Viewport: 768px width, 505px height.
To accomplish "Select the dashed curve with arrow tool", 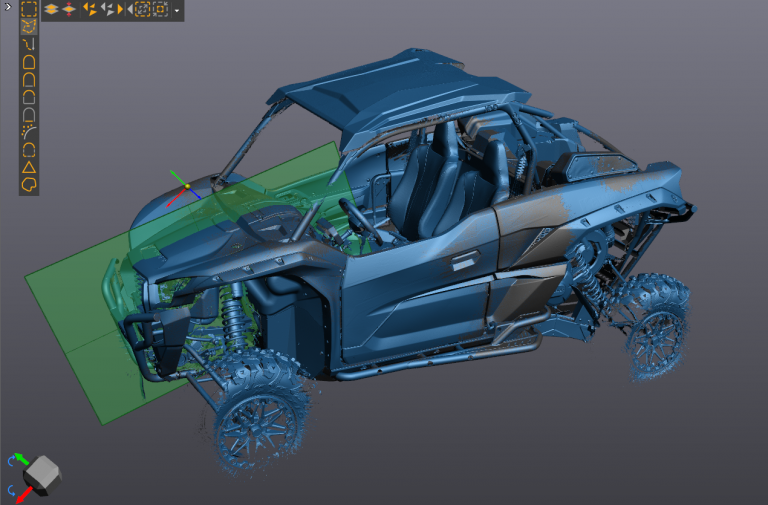I will pyautogui.click(x=29, y=45).
